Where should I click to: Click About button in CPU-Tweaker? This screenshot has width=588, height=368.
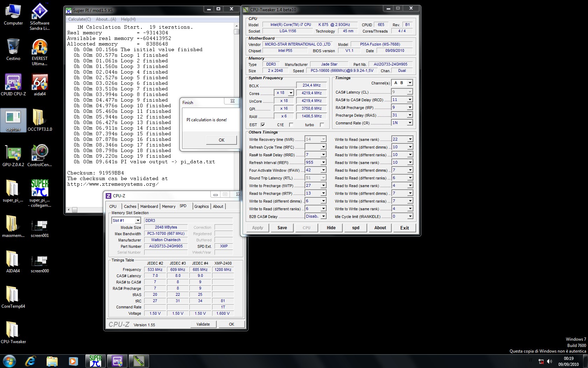pyautogui.click(x=380, y=228)
